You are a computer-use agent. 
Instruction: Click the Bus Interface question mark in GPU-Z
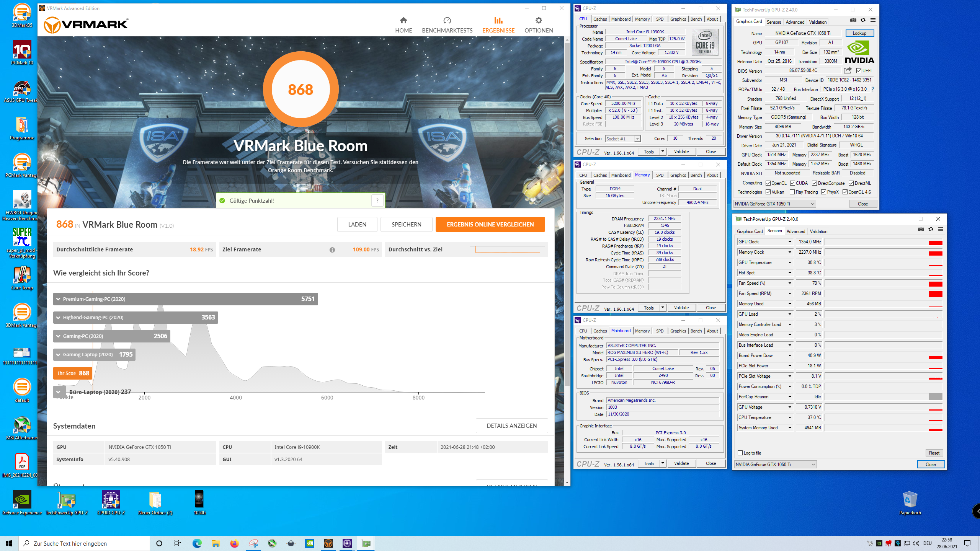point(873,89)
